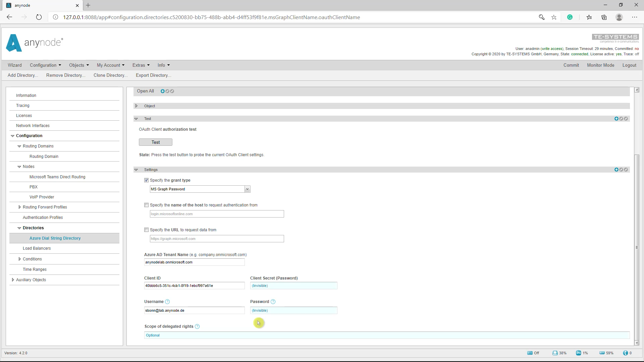
Task: Open a new browser tab
Action: pos(88,5)
